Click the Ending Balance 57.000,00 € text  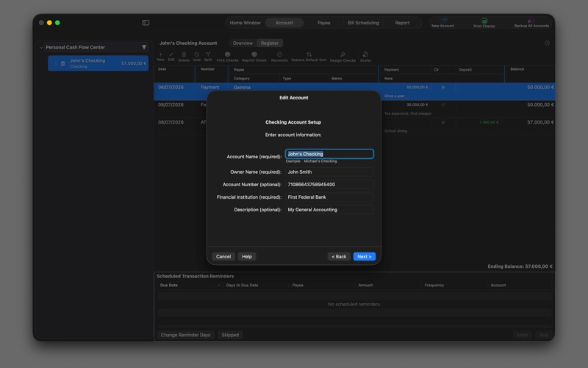point(520,266)
